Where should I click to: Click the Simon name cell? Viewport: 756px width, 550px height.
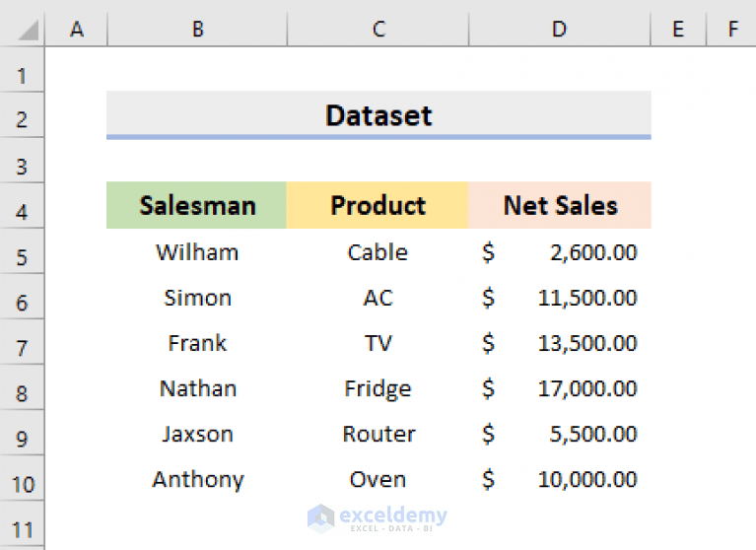pos(197,297)
